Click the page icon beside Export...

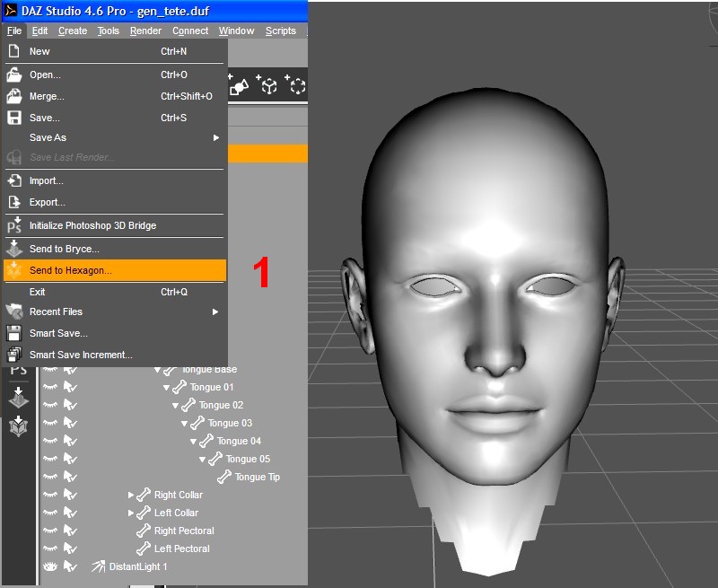(14, 202)
